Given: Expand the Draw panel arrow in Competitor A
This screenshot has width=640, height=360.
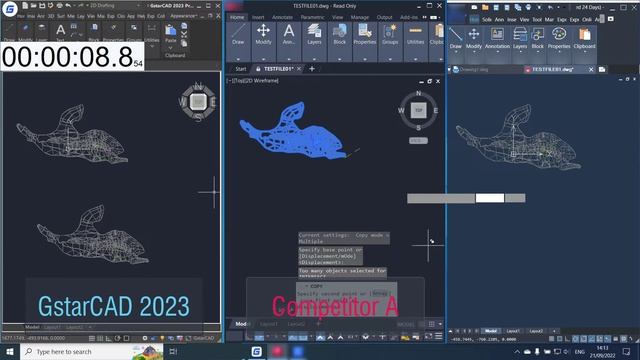Looking at the screenshot, I should (238, 59).
